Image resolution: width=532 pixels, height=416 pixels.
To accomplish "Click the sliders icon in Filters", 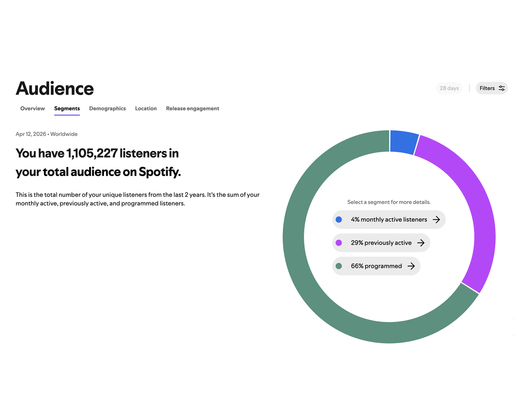I will tap(502, 88).
